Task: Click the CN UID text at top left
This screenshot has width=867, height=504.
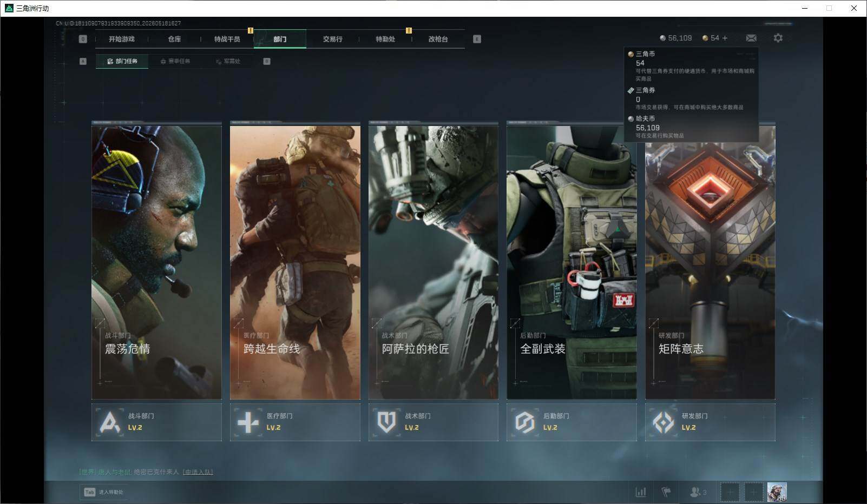Action: click(119, 23)
